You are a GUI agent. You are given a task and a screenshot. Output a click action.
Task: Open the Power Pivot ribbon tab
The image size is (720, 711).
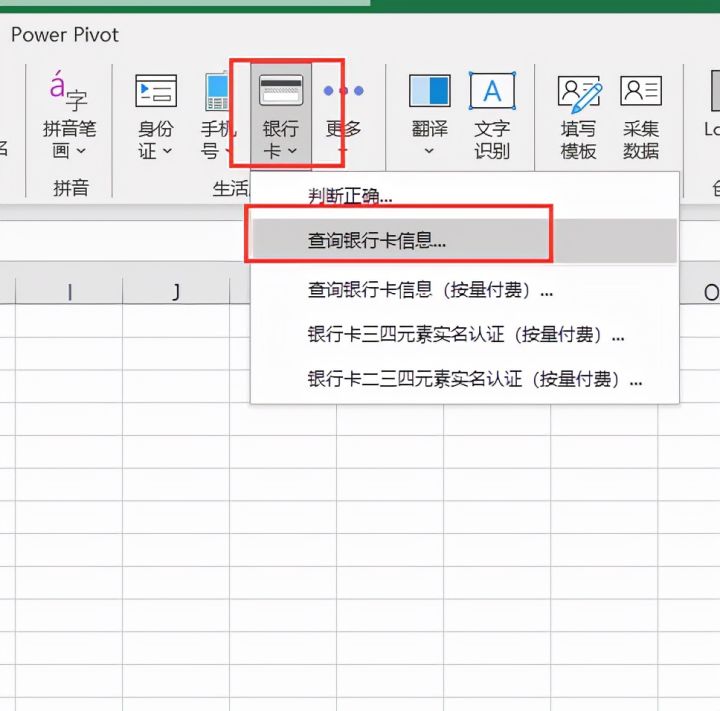click(x=65, y=35)
